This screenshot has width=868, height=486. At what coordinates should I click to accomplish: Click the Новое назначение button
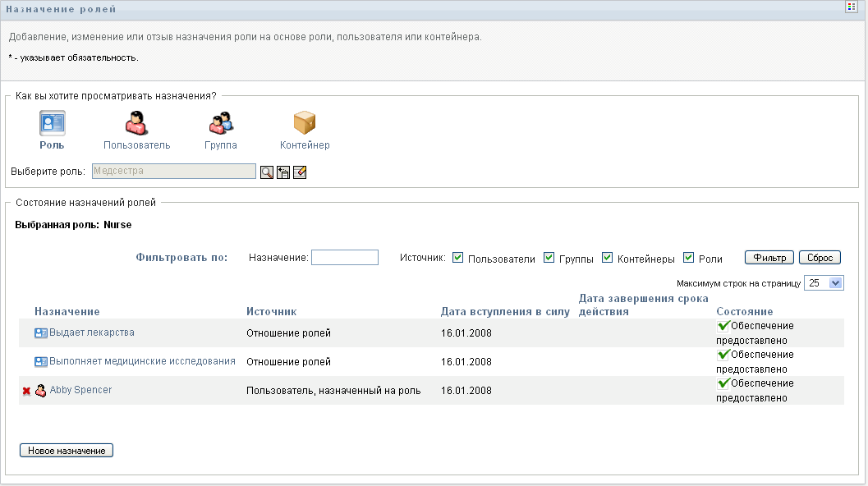point(67,451)
